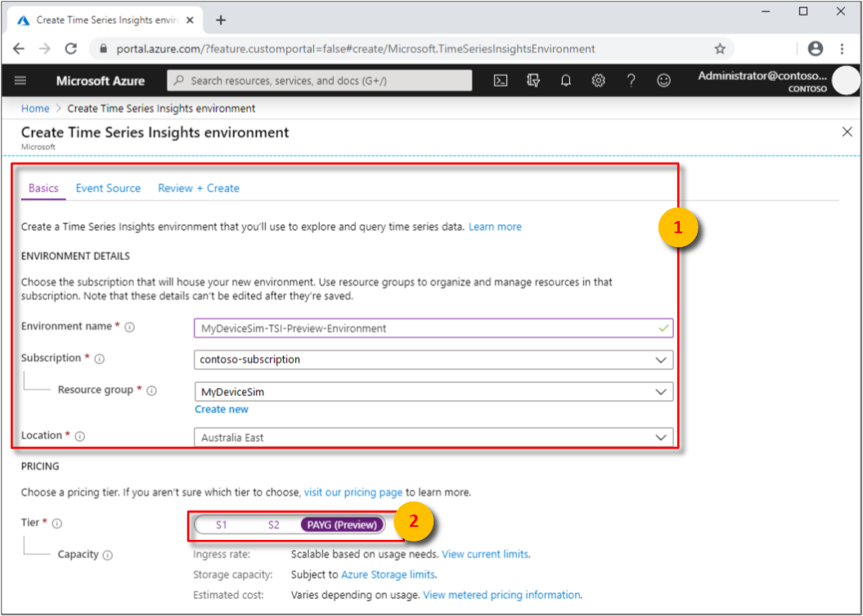Image resolution: width=863 pixels, height=616 pixels.
Task: Select the PAYG (Preview) tier
Action: pos(343,525)
